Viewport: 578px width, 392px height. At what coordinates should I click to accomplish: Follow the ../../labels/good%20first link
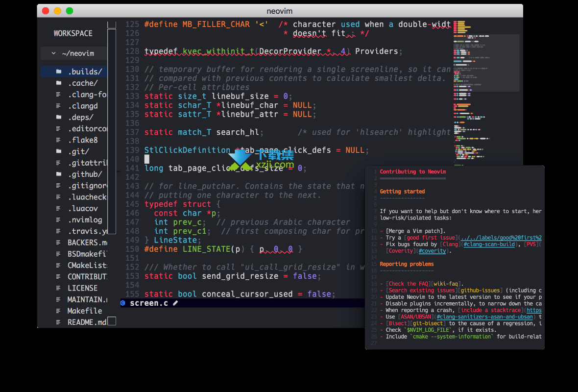click(501, 238)
